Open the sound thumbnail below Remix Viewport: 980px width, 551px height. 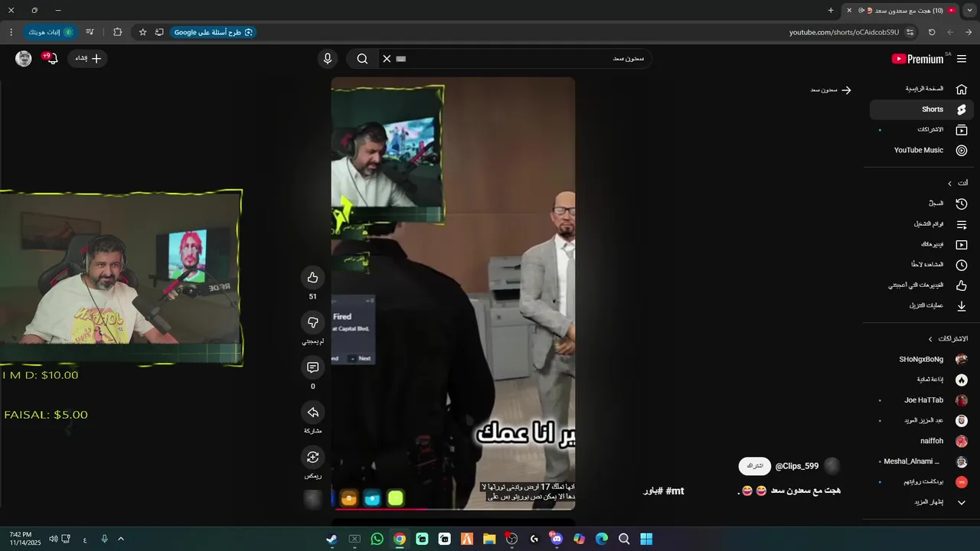312,499
